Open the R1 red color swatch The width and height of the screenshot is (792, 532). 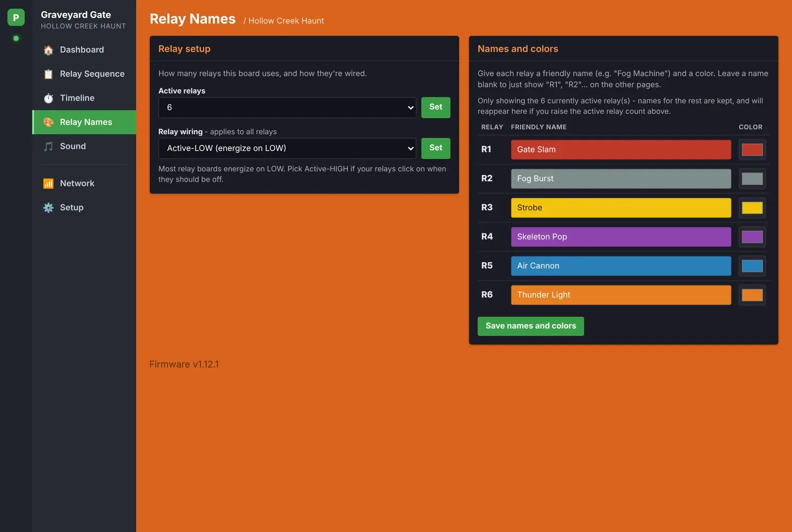click(752, 149)
